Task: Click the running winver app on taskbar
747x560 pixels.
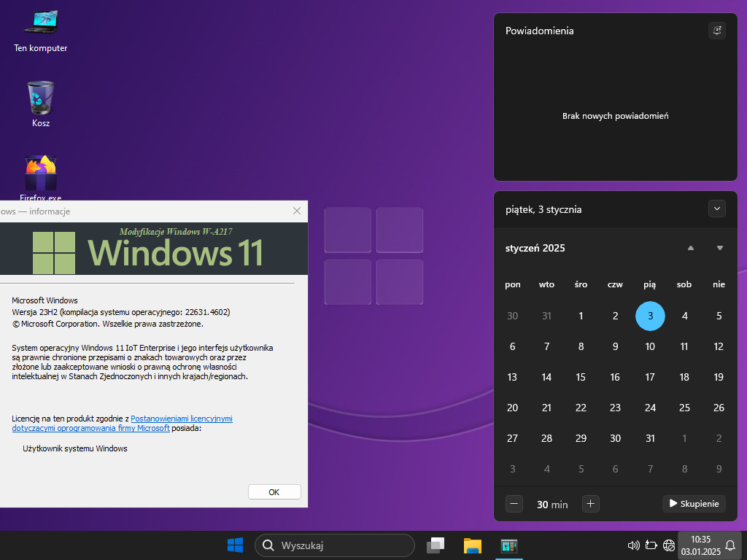Action: click(x=508, y=545)
